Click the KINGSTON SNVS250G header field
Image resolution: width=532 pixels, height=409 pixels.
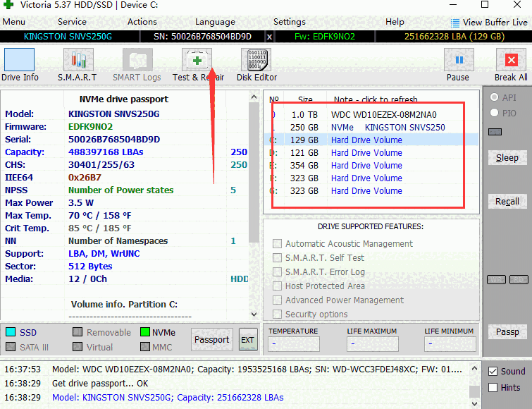click(68, 37)
